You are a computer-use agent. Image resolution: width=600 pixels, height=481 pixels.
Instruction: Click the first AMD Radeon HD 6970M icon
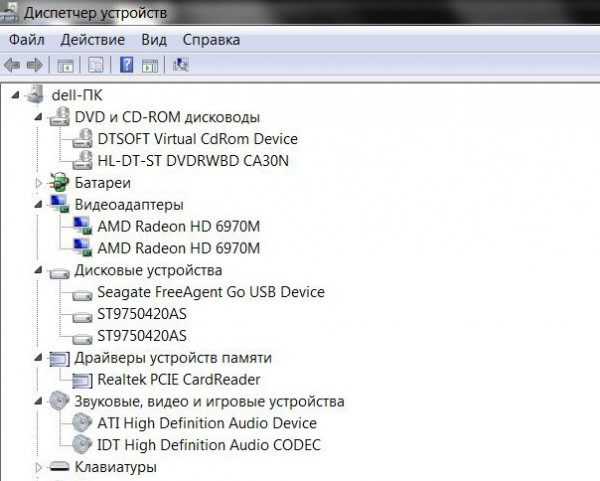[82, 225]
